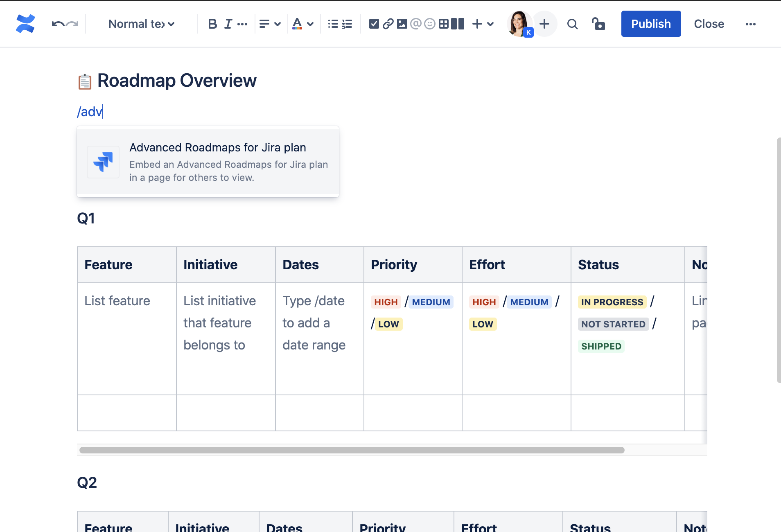
Task: Click the empty Feature cell in Q1 table
Action: coord(126,413)
